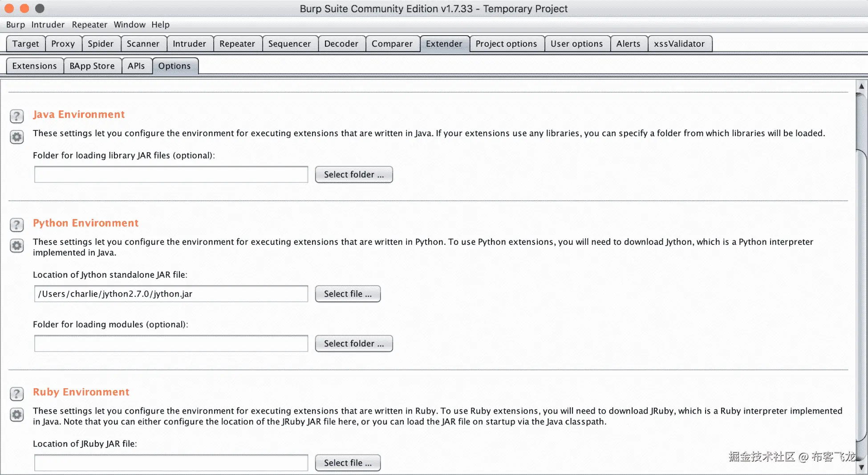This screenshot has width=868, height=475.
Task: Click the 'Folder for loading modules (optional):' label
Action: pyautogui.click(x=110, y=325)
